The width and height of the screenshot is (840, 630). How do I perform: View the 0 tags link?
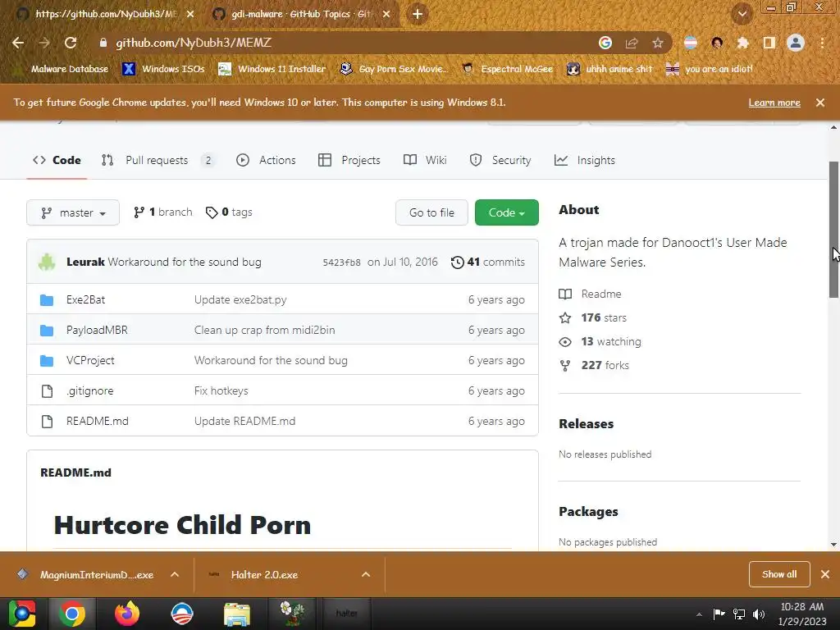[229, 212]
